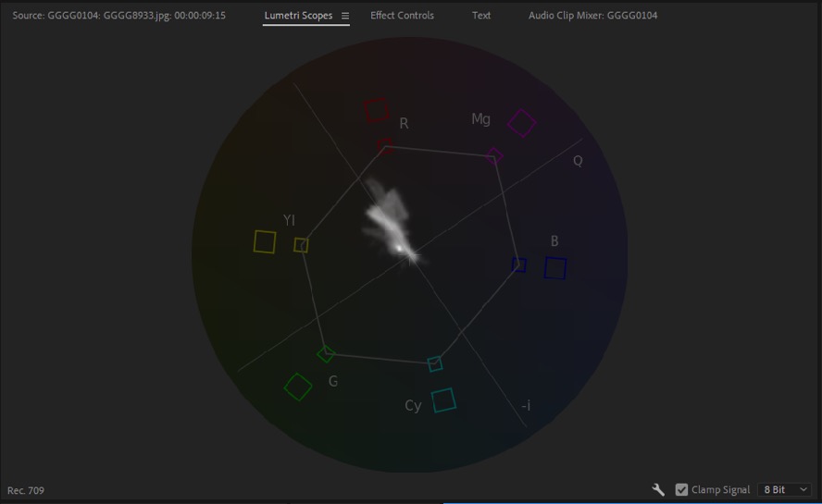The height and width of the screenshot is (504, 822).
Task: Open the Lumetri Scopes panel menu icon
Action: pyautogui.click(x=345, y=16)
